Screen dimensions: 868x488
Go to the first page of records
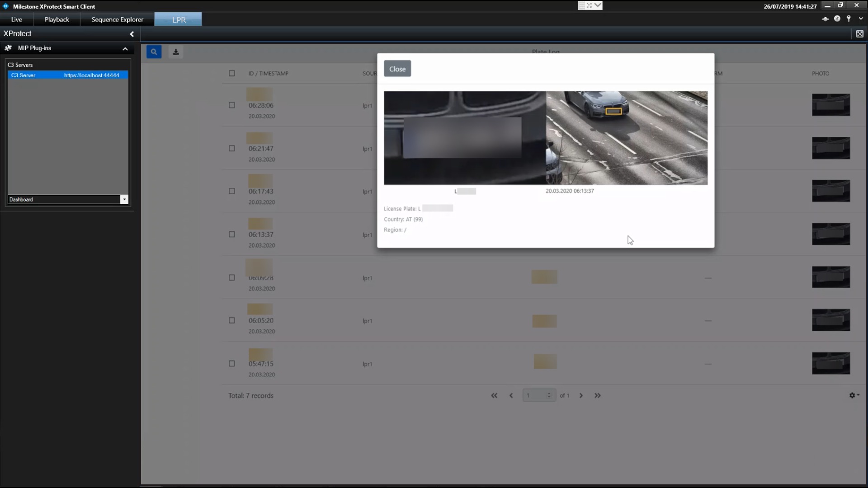click(494, 395)
